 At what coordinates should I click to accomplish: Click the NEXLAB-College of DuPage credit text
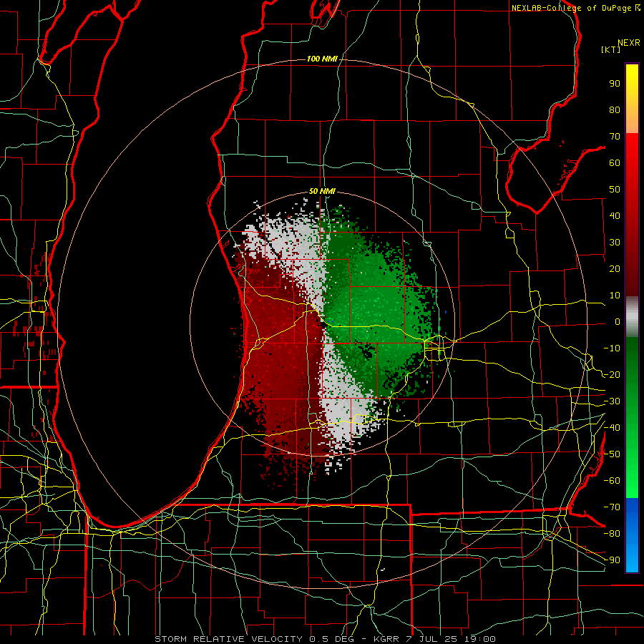[x=572, y=8]
